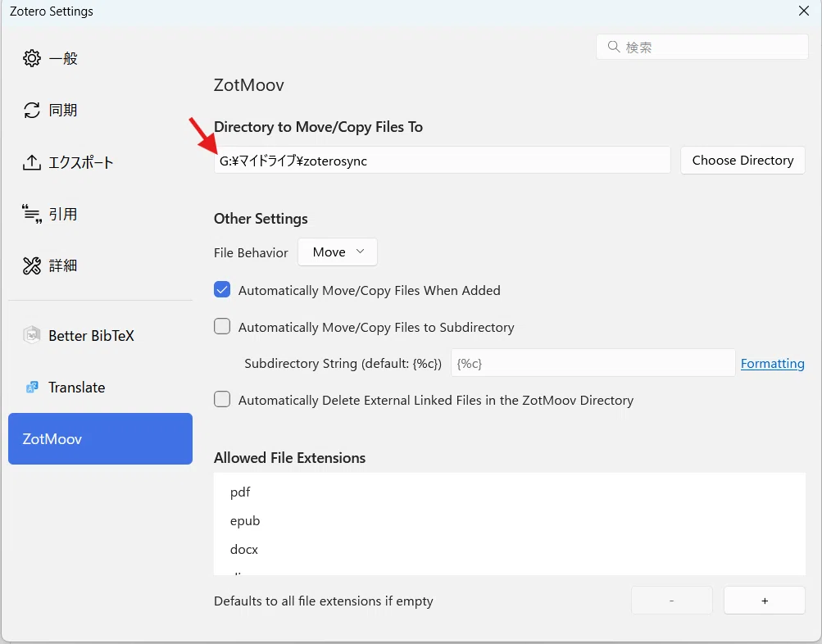Screen dimensions: 822x644
Task: Enable Automatically Delete External Linked Files
Action: [222, 399]
